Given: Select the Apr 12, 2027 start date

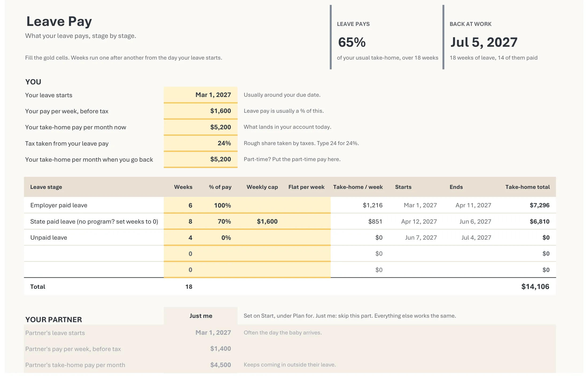Looking at the screenshot, I should [x=419, y=221].
